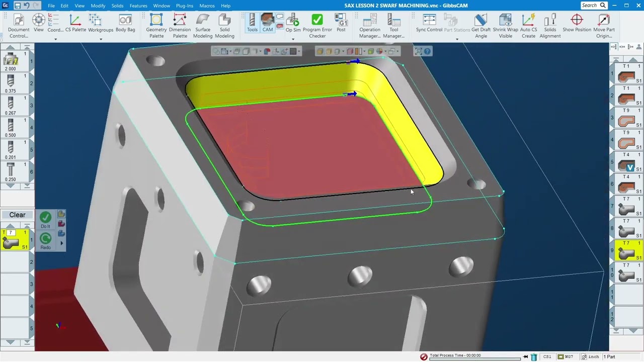The image size is (644, 362).
Task: Toggle the CAM palette
Action: click(x=268, y=23)
